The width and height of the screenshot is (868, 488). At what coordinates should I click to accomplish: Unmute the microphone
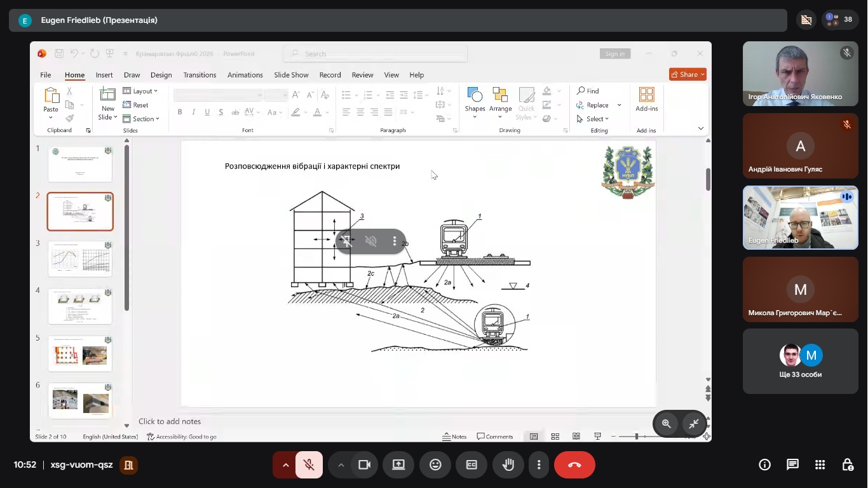tap(309, 465)
